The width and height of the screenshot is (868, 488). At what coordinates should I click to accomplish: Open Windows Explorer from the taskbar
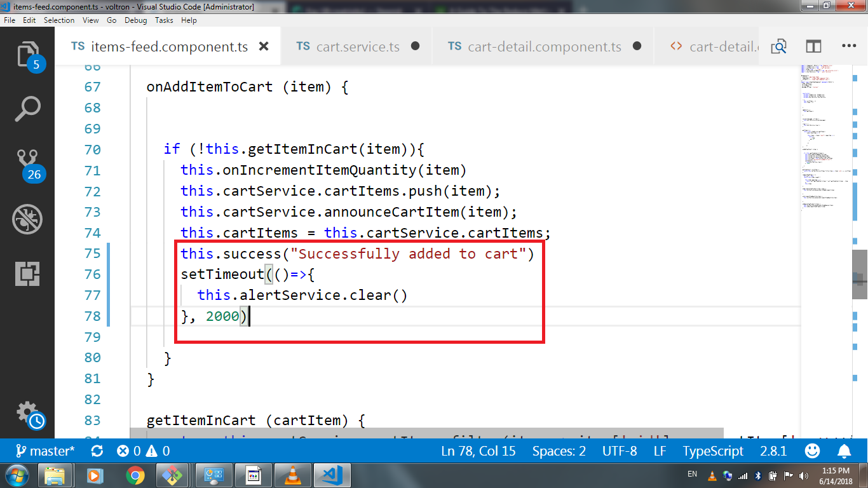(55, 475)
